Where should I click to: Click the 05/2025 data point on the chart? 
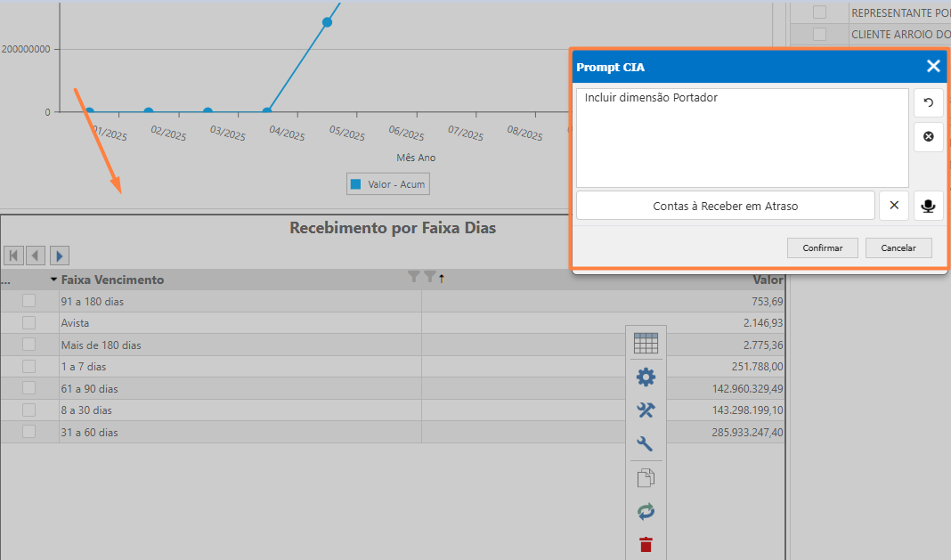click(x=327, y=22)
